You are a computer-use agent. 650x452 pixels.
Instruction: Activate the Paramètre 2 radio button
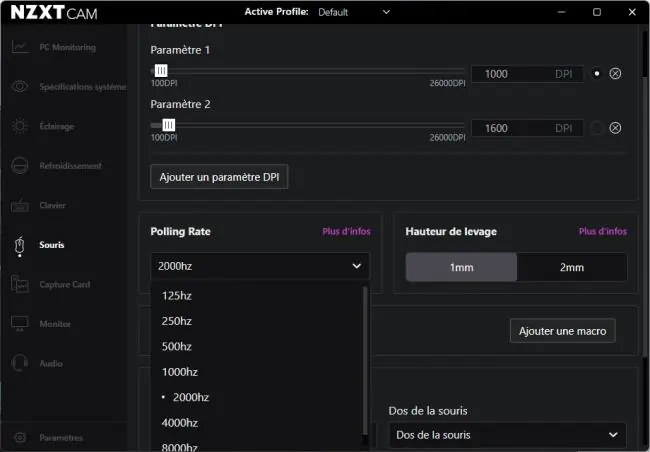[597, 128]
